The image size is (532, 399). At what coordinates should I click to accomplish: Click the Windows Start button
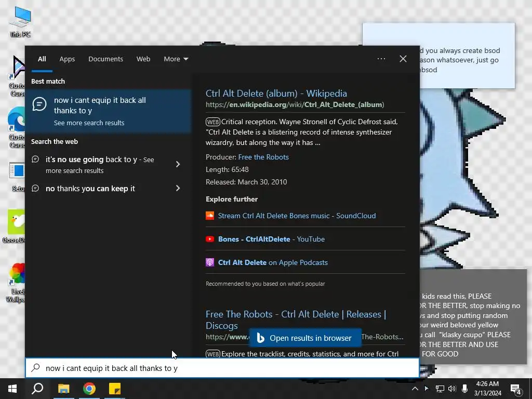coord(12,389)
